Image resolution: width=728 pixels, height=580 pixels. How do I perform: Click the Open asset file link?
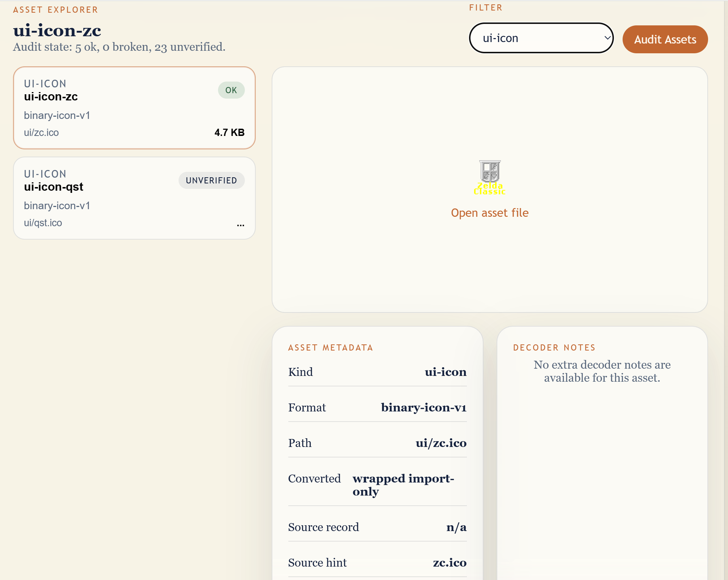click(490, 213)
